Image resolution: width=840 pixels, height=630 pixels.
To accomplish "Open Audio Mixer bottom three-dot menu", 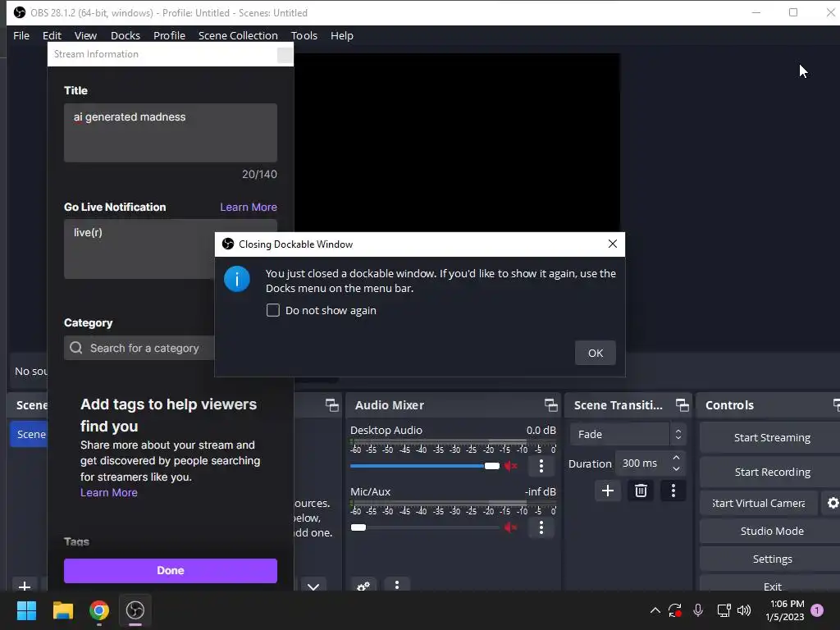I will click(397, 585).
